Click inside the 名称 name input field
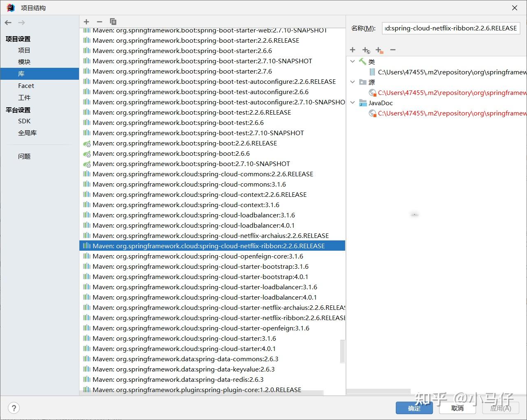Screen dimensions: 527x420 (450, 28)
